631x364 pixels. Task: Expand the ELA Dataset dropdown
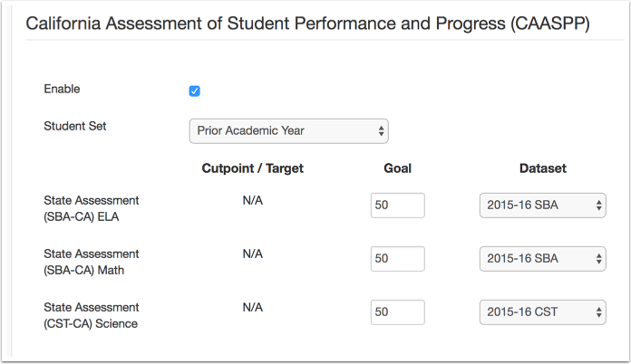[542, 206]
